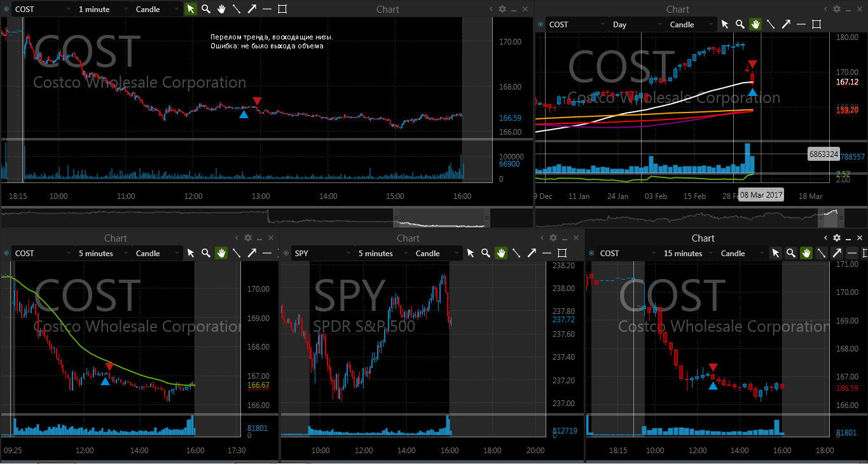Viewport: 868px width, 464px height.
Task: Open the Candle style dropdown in the 1 minute chart
Action: pyautogui.click(x=158, y=9)
